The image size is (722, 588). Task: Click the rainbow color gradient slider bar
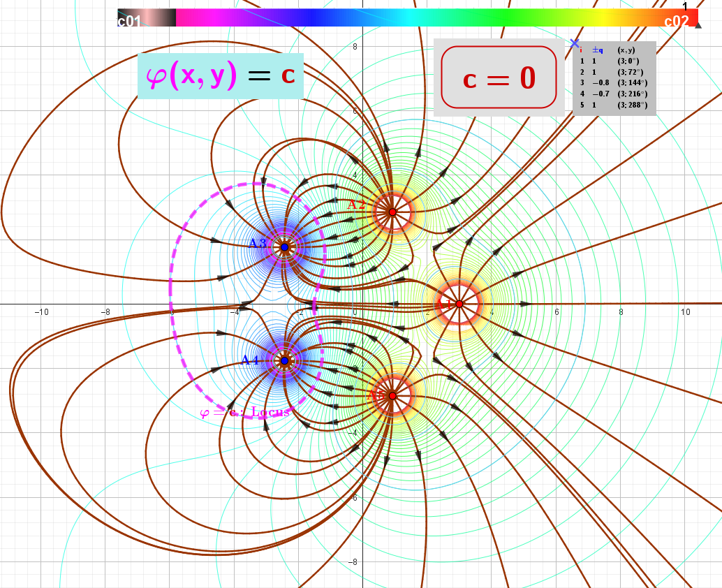click(408, 17)
